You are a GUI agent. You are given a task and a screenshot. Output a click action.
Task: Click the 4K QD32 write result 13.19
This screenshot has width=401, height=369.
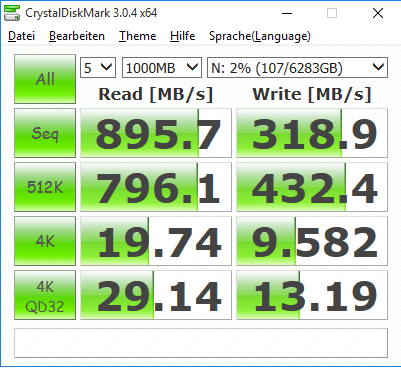tap(312, 295)
